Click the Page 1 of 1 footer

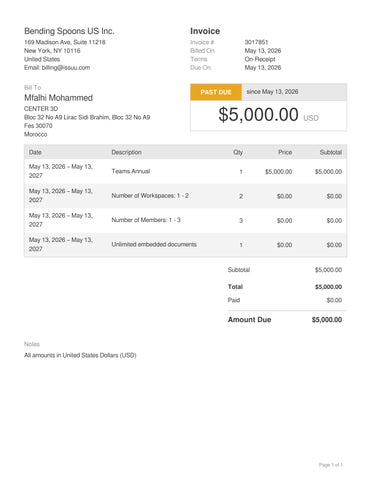pos(331,465)
